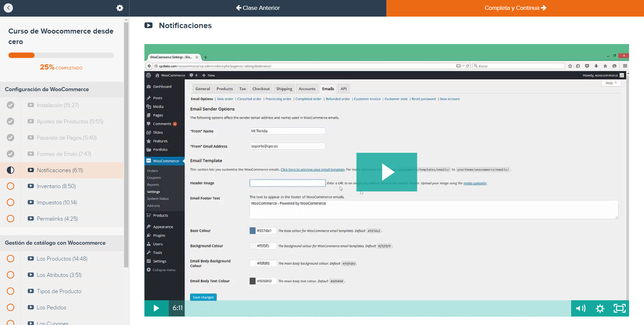644x325 pixels.
Task: Open video quality settings gear
Action: 600,308
